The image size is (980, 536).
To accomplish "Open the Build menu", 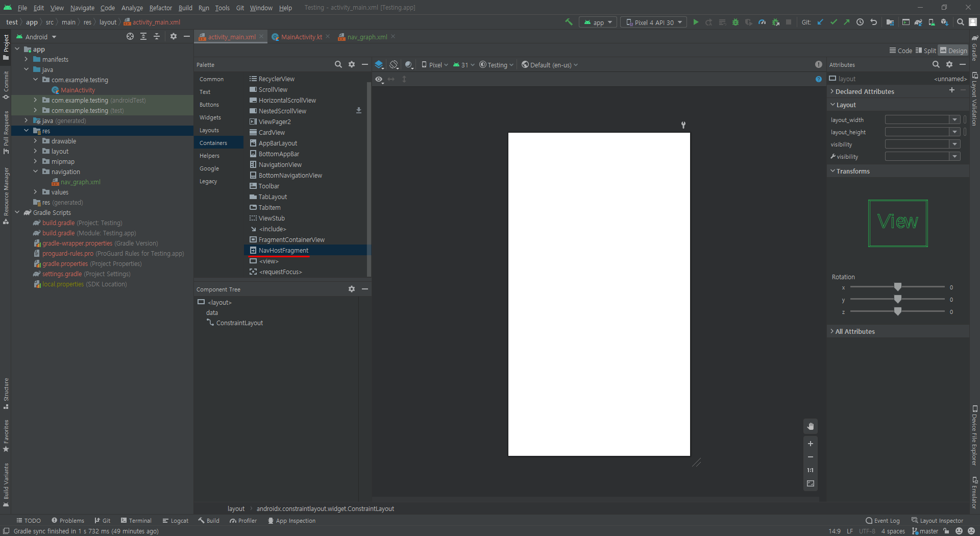I will [185, 8].
